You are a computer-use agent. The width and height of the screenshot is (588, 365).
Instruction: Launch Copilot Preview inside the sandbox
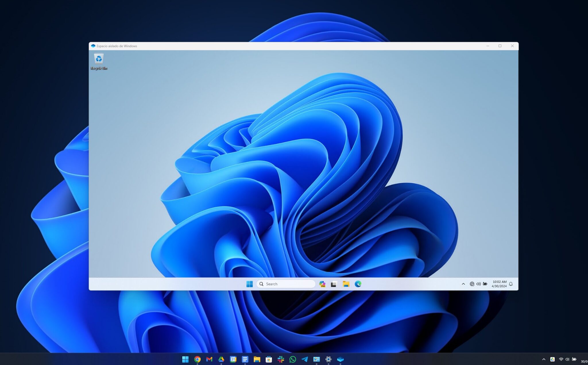pos(322,284)
